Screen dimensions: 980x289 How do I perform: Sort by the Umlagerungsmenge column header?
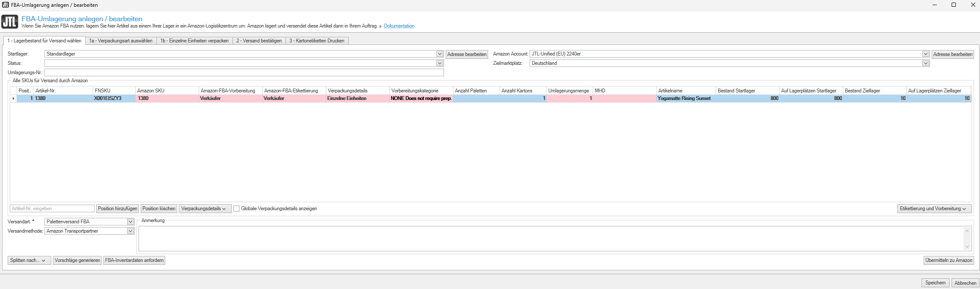pos(568,91)
